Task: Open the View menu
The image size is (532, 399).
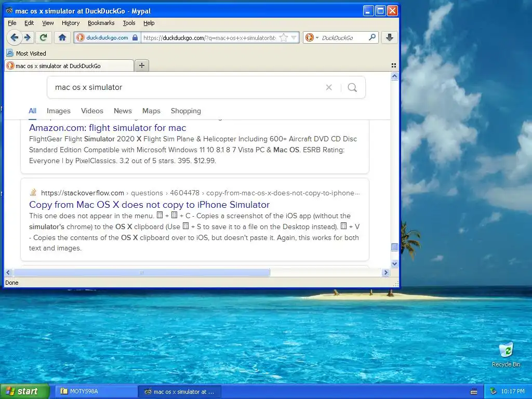Action: 48,23
